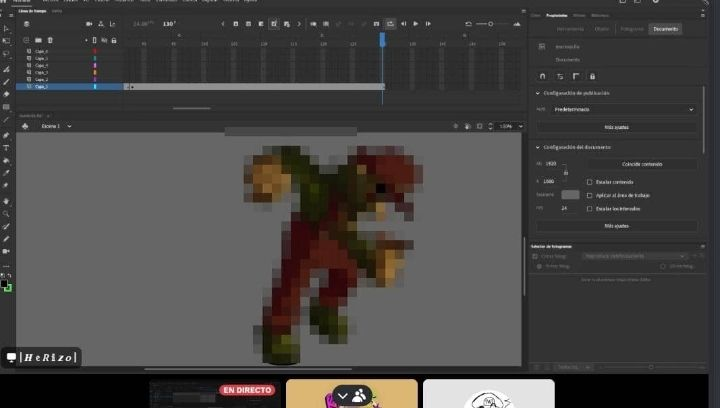Click the clip content outside stage icon
This screenshot has height=408, width=720.
click(479, 126)
